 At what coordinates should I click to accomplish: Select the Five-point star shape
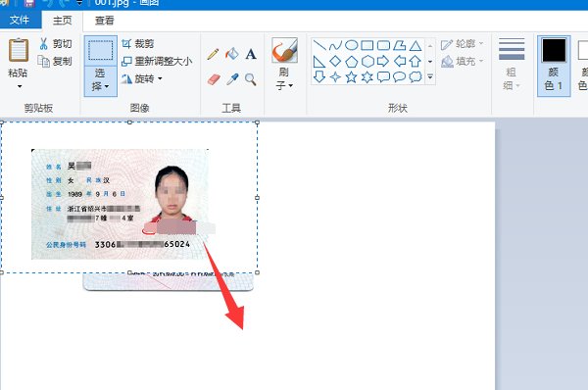pyautogui.click(x=351, y=76)
